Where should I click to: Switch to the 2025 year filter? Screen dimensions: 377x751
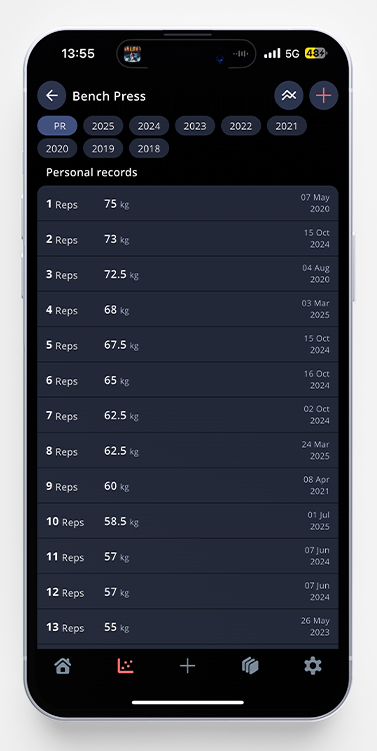103,126
